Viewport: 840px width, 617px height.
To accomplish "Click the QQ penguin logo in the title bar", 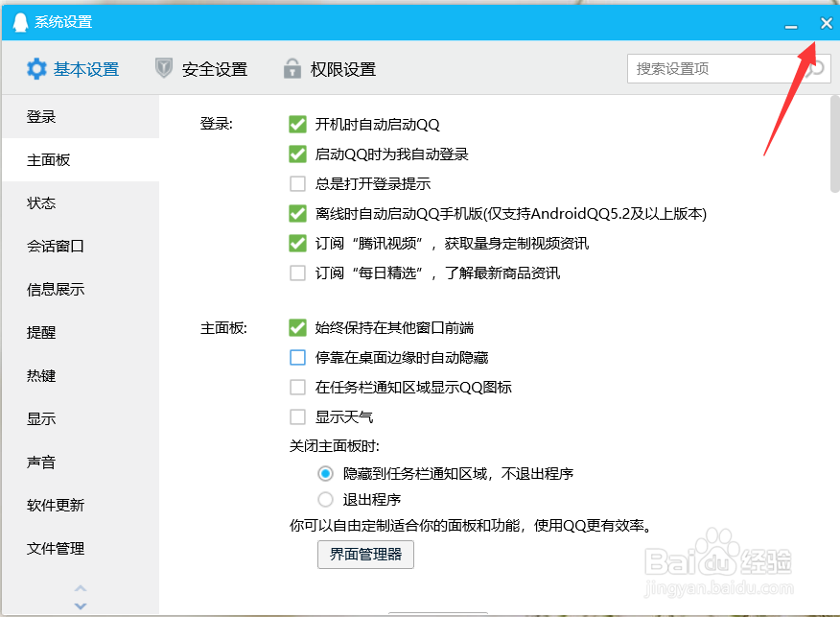I will pos(20,22).
